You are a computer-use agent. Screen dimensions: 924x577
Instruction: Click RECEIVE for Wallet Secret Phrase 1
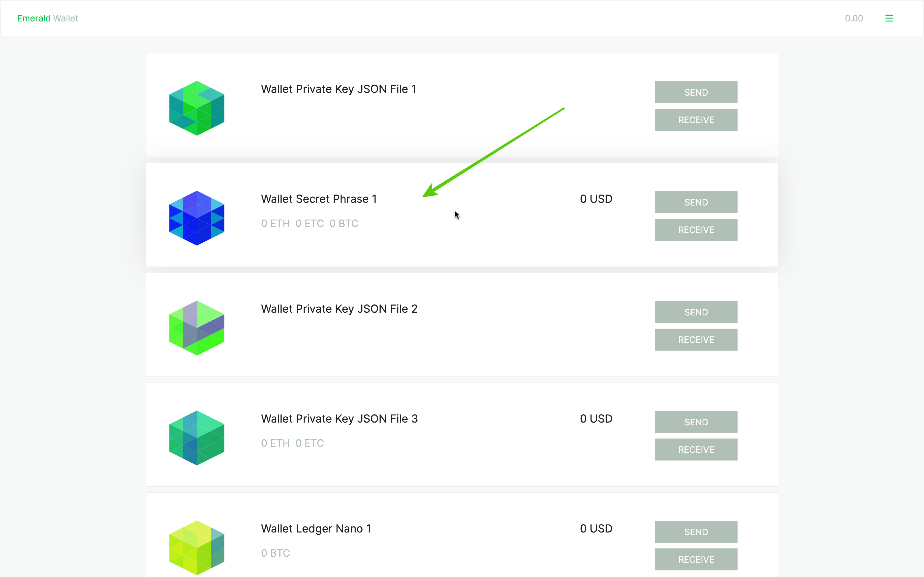696,229
